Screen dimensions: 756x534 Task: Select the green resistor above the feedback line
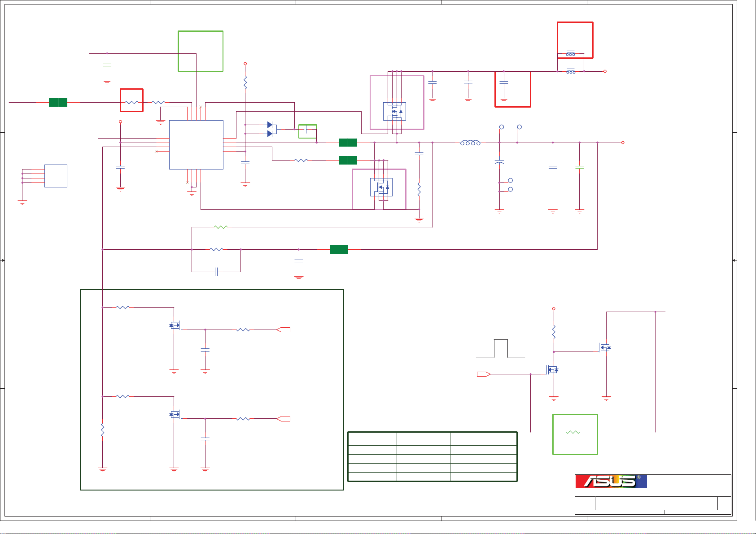pyautogui.click(x=221, y=227)
